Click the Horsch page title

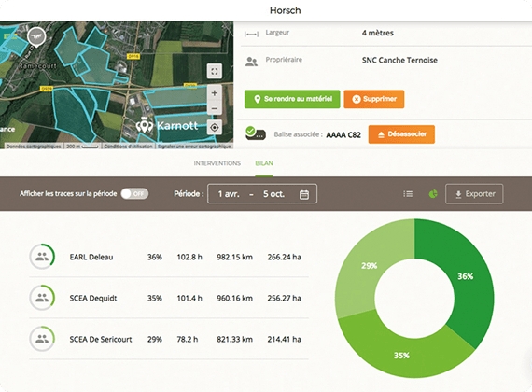(x=285, y=10)
